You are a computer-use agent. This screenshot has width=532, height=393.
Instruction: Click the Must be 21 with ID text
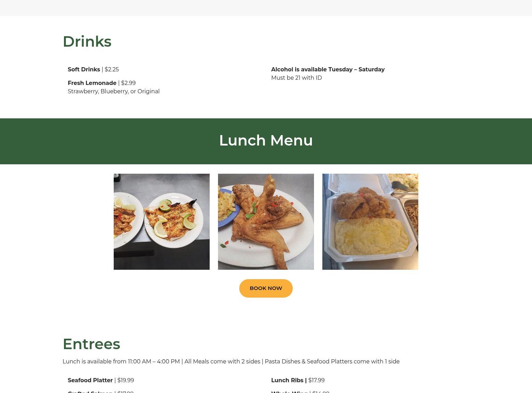(297, 78)
